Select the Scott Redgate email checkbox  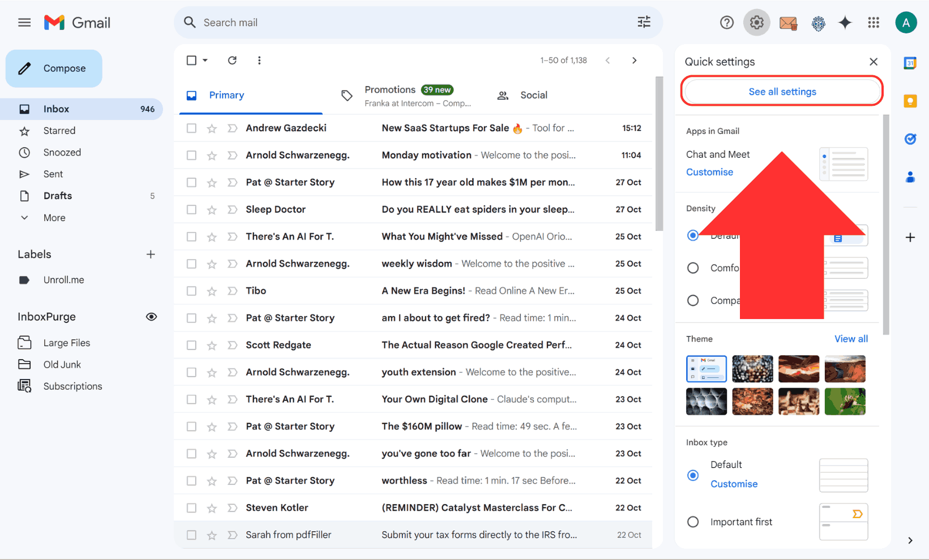[191, 345]
